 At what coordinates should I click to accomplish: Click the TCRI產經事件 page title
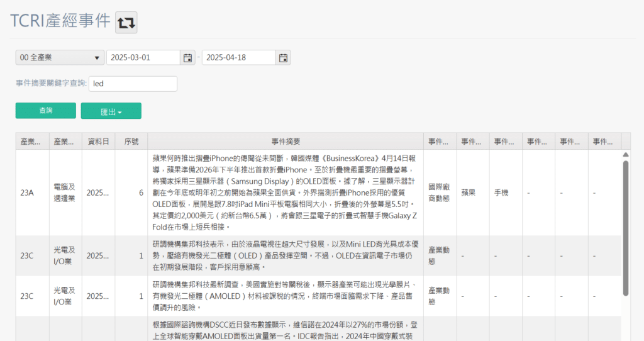point(60,21)
